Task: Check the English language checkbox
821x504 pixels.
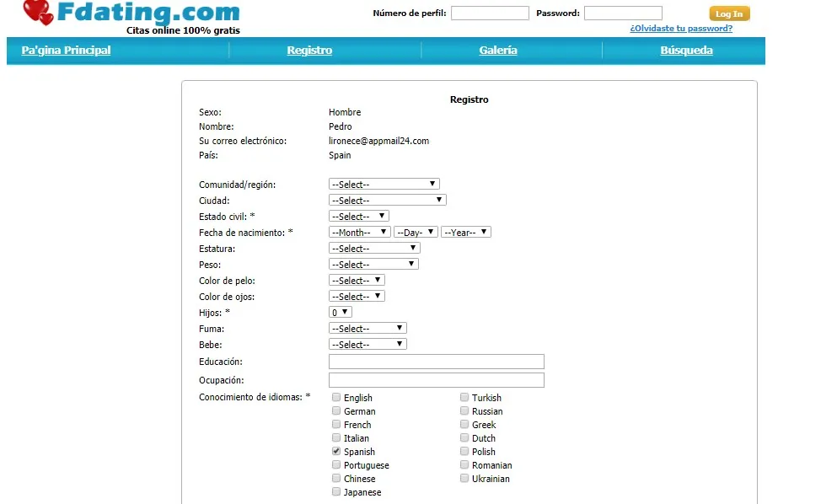Action: point(336,397)
